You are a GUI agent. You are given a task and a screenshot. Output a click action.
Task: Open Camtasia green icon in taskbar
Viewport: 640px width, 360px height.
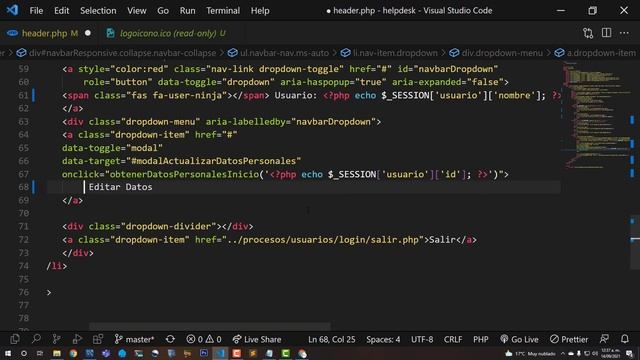point(285,353)
